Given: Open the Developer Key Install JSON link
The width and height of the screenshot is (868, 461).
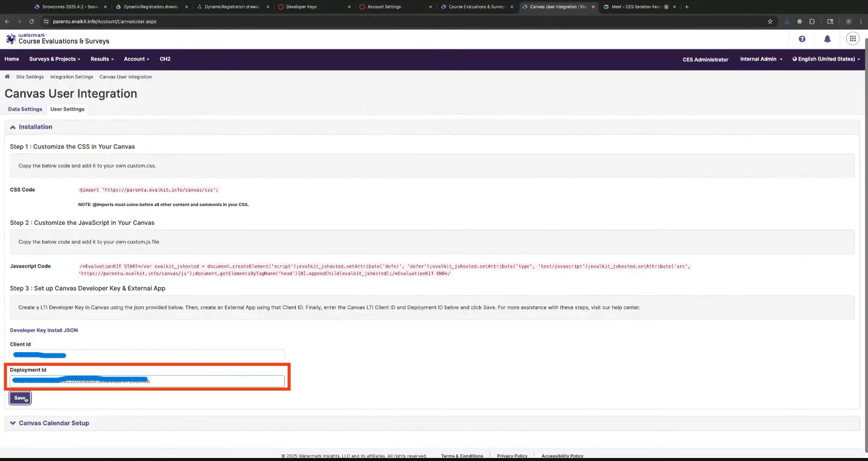Looking at the screenshot, I should pos(44,330).
